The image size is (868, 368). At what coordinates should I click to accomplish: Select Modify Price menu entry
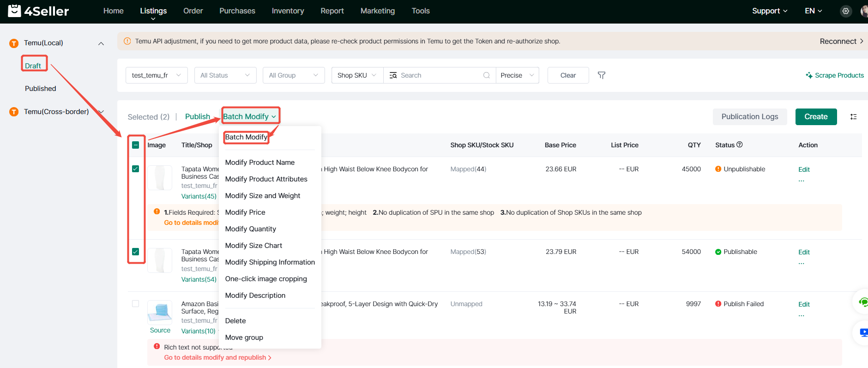point(245,212)
